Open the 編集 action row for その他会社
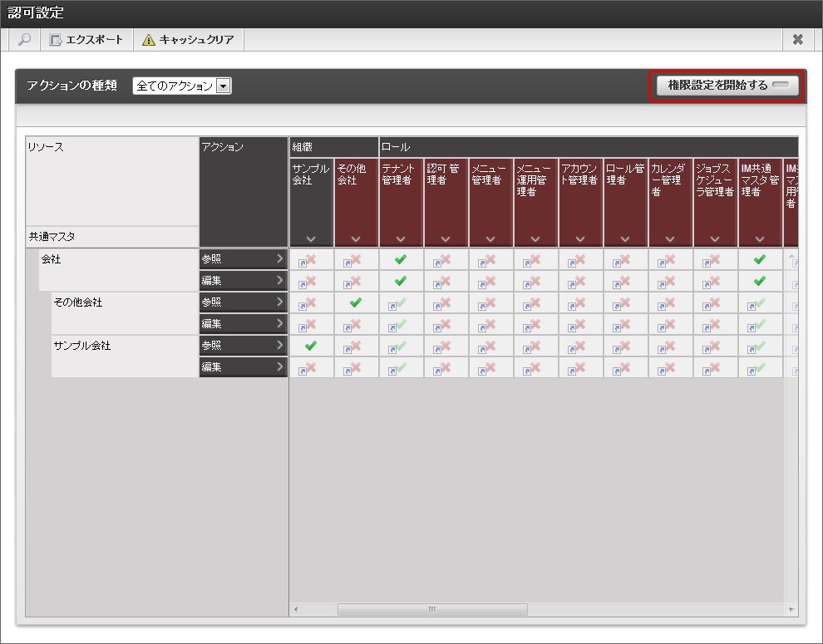This screenshot has width=823, height=644. [243, 324]
